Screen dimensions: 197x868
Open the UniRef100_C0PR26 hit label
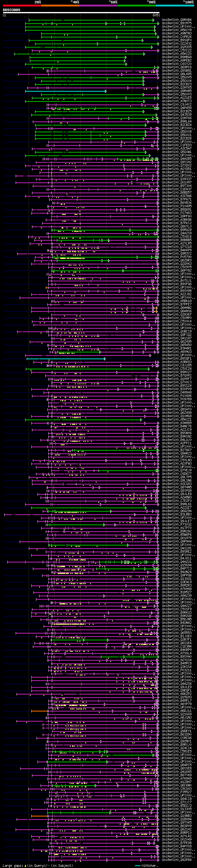[x=177, y=37]
